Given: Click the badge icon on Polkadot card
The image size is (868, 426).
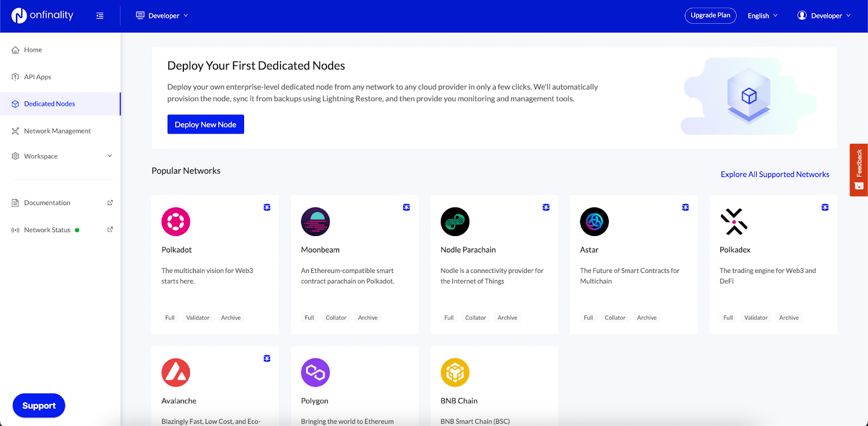Looking at the screenshot, I should [267, 207].
